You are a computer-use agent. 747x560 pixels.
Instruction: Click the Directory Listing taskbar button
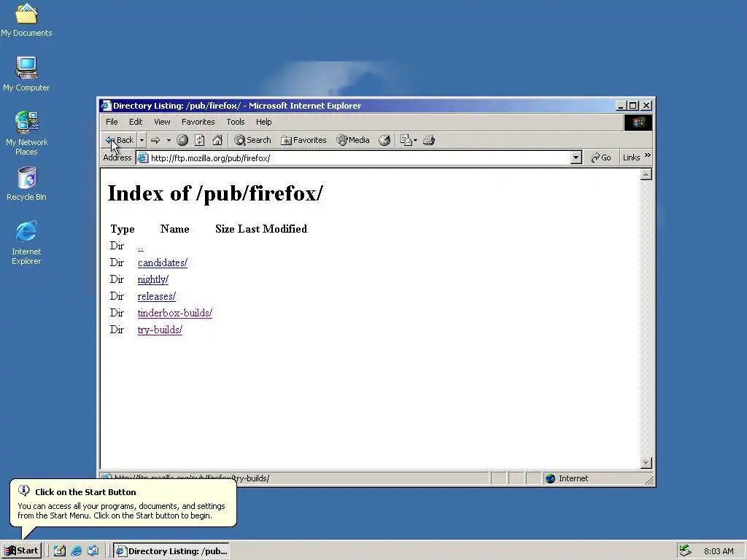[x=172, y=551]
